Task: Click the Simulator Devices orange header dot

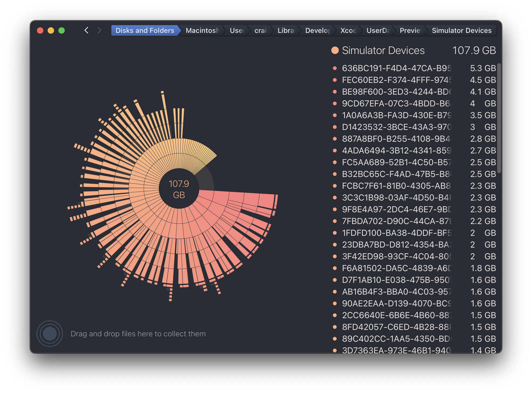Action: coord(335,50)
